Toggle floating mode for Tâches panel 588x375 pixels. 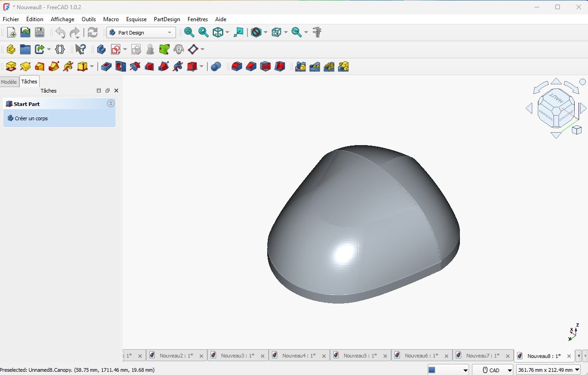107,91
